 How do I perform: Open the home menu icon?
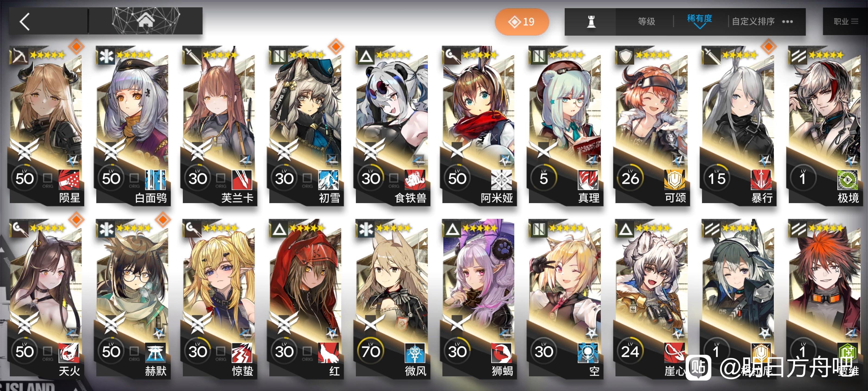click(146, 21)
